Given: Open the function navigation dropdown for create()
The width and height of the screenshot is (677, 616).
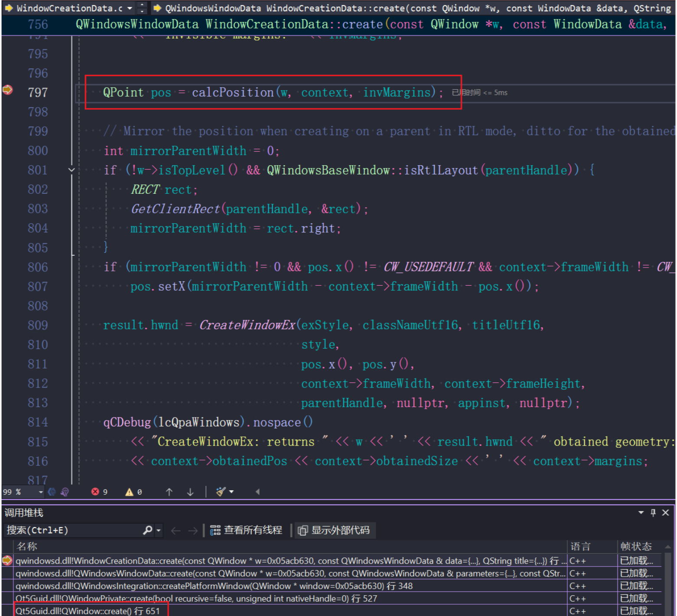Looking at the screenshot, I should (413, 8).
